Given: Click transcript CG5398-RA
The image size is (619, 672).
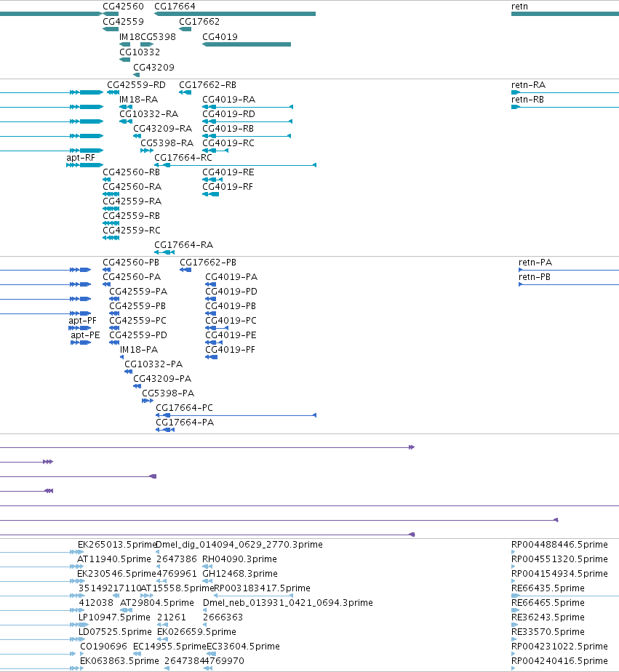Looking at the screenshot, I should pyautogui.click(x=167, y=143).
